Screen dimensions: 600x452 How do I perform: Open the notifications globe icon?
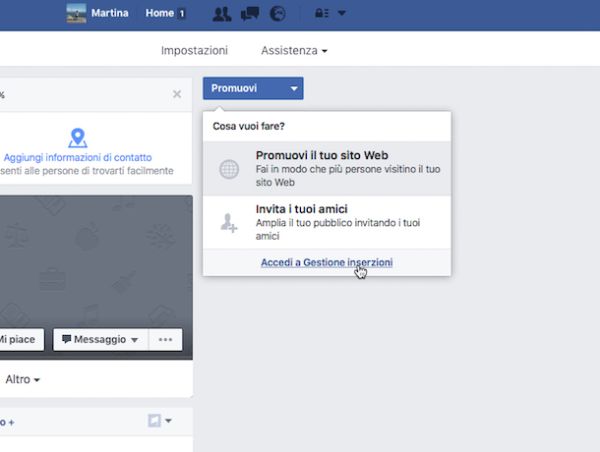coord(278,13)
